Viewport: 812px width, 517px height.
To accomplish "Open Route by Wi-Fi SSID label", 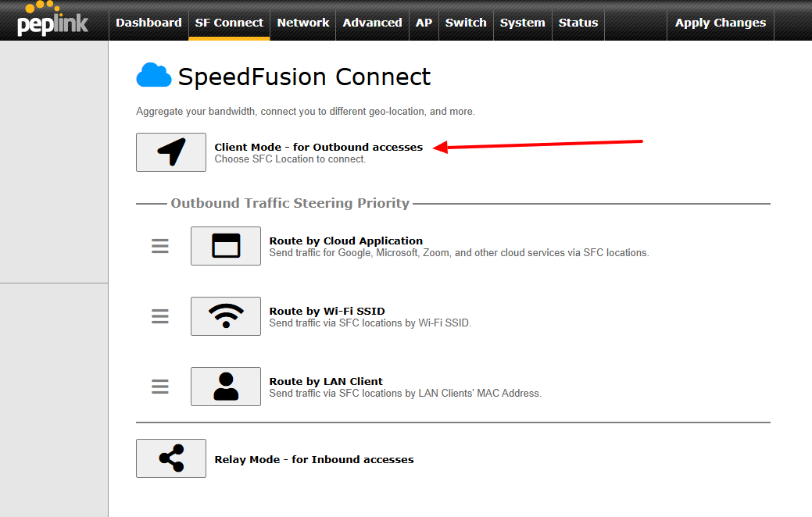I will click(x=327, y=312).
